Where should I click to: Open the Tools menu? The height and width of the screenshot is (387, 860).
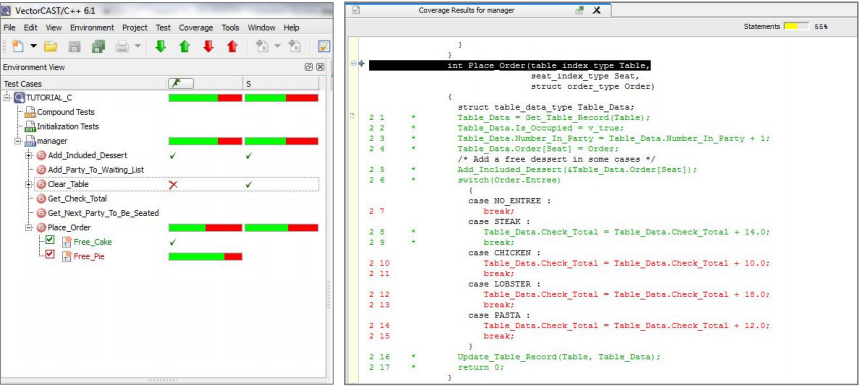pyautogui.click(x=230, y=27)
